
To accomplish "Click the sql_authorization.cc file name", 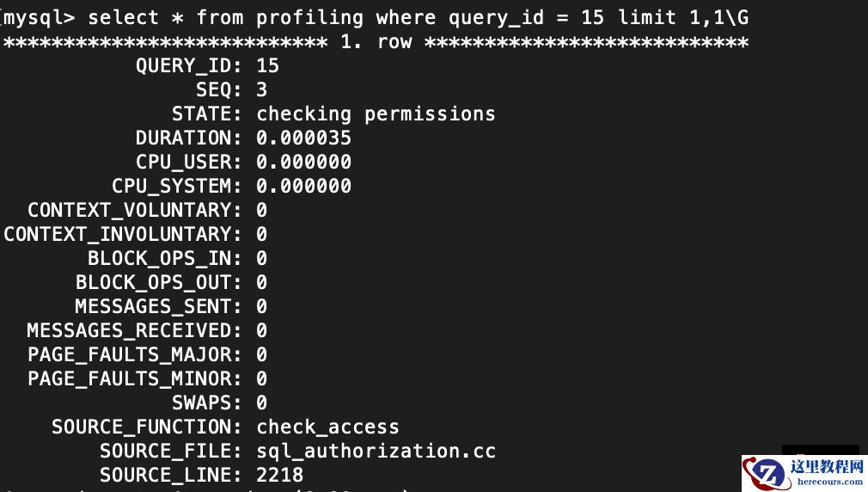I will click(x=376, y=451).
